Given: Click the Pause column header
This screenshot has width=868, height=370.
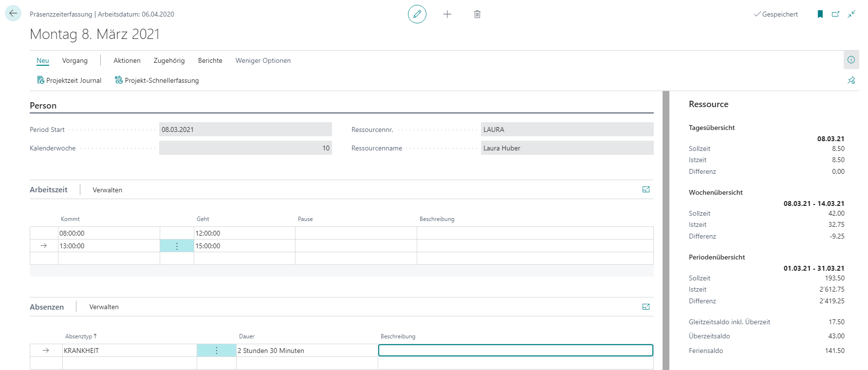Looking at the screenshot, I should point(305,219).
